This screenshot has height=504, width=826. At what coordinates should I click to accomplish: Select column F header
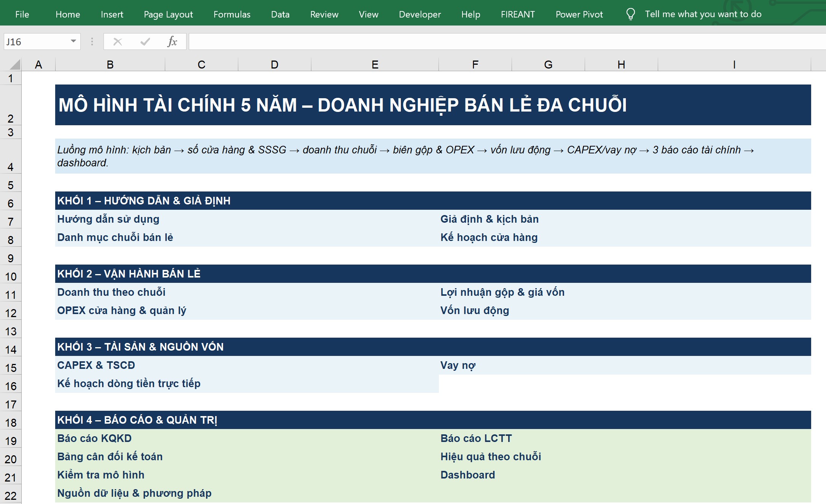pos(475,64)
